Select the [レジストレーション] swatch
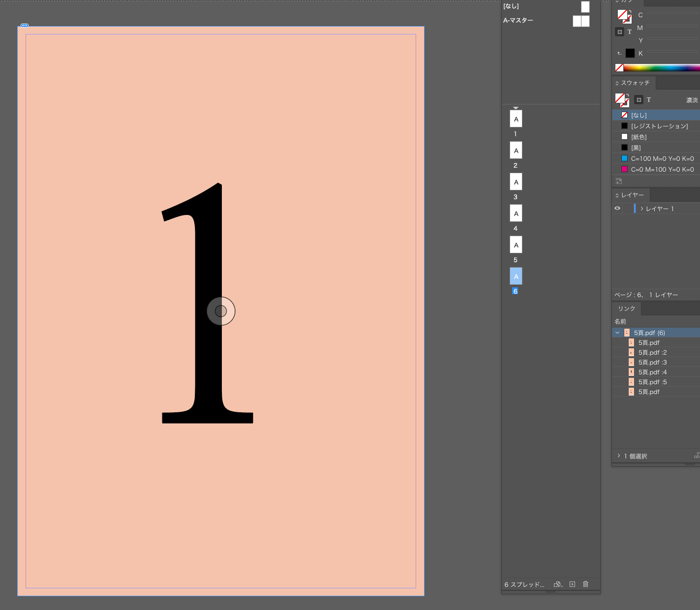This screenshot has width=700, height=610. tap(656, 126)
